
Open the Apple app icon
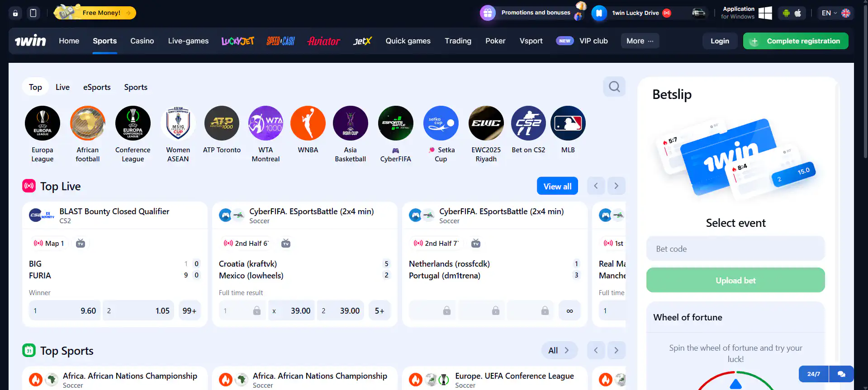click(798, 13)
